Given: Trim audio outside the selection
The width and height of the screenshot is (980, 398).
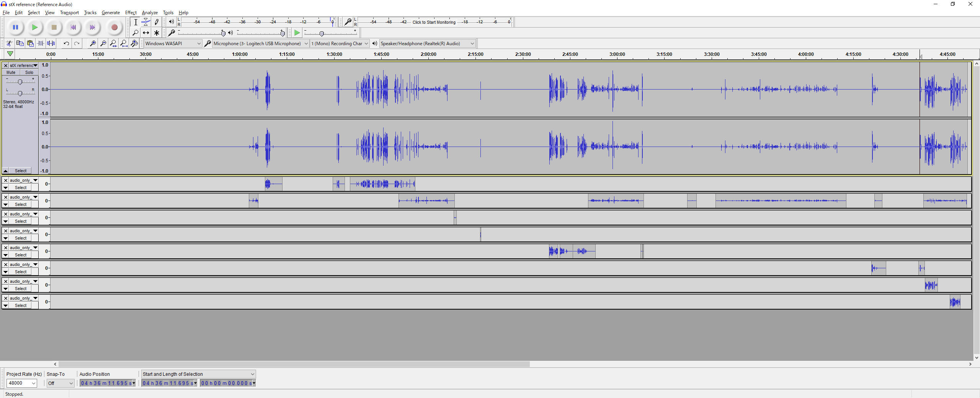Looking at the screenshot, I should coord(41,44).
